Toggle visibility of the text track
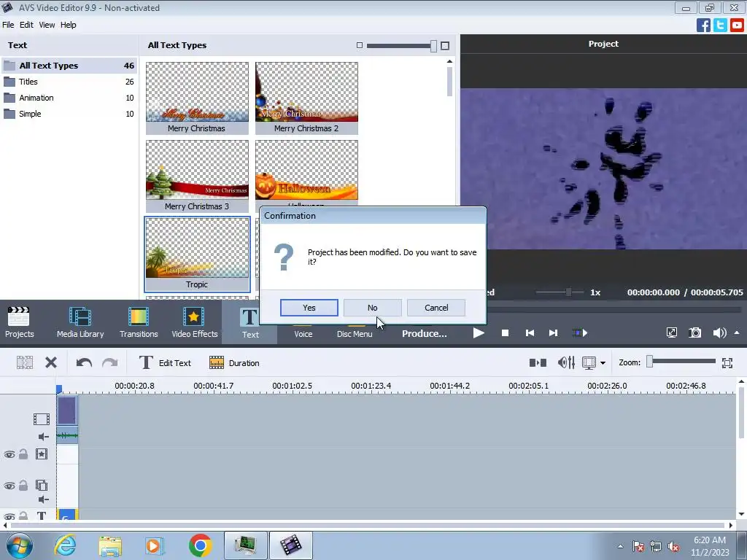The width and height of the screenshot is (747, 560). pyautogui.click(x=9, y=516)
